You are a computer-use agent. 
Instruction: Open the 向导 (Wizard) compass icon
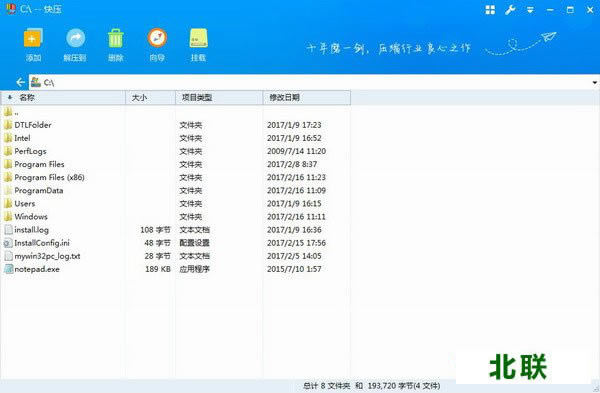pyautogui.click(x=157, y=38)
